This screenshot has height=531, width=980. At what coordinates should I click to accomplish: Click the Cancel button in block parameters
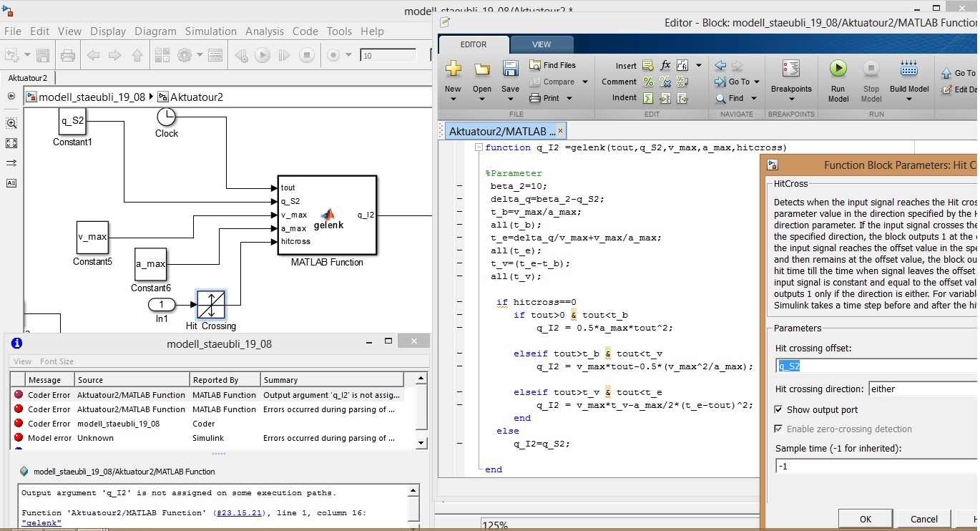[x=923, y=519]
